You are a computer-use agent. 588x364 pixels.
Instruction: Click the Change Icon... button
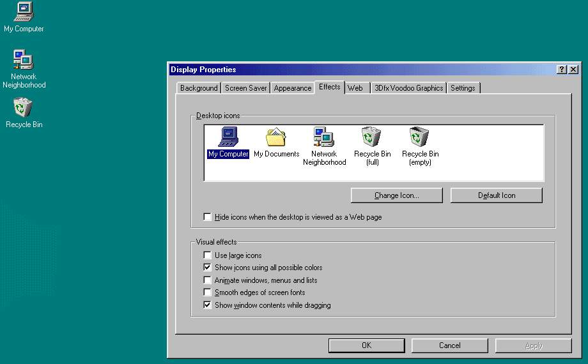coord(397,195)
